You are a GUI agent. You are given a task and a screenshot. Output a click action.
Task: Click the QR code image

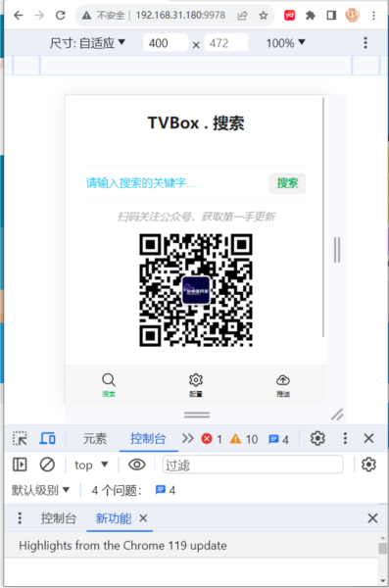[x=196, y=290]
